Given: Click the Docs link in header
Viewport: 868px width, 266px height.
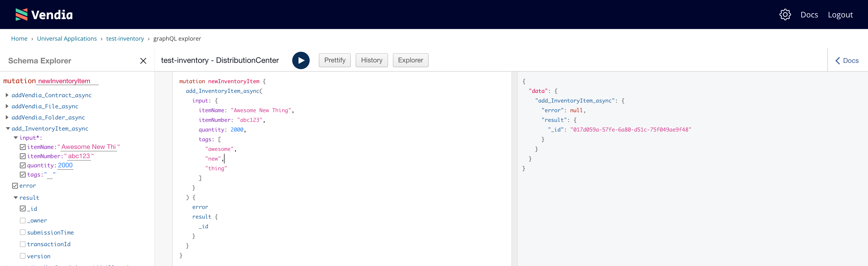Looking at the screenshot, I should 809,15.
